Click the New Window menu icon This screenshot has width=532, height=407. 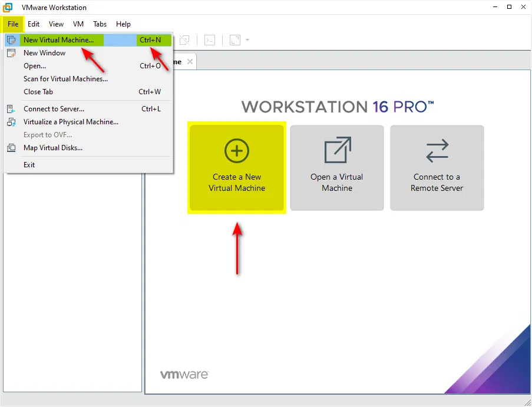[11, 53]
